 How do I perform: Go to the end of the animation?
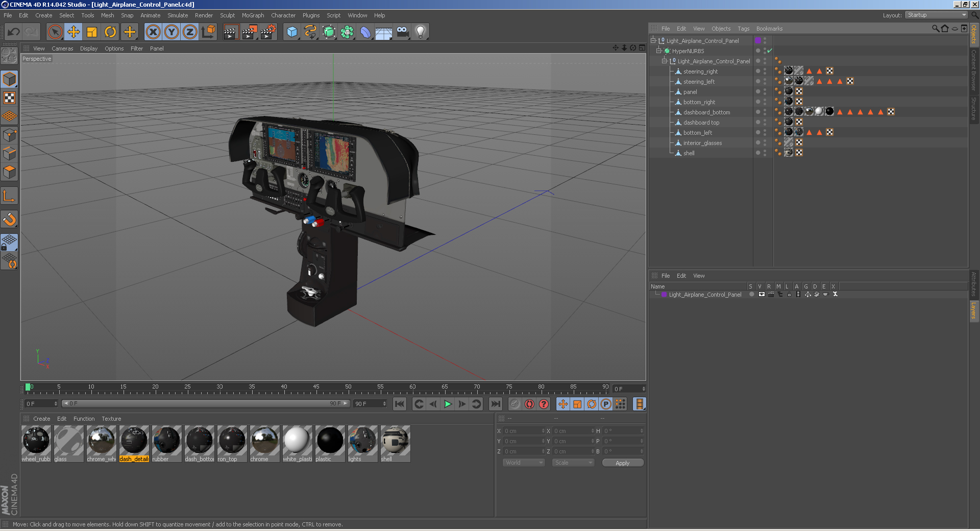(x=495, y=404)
